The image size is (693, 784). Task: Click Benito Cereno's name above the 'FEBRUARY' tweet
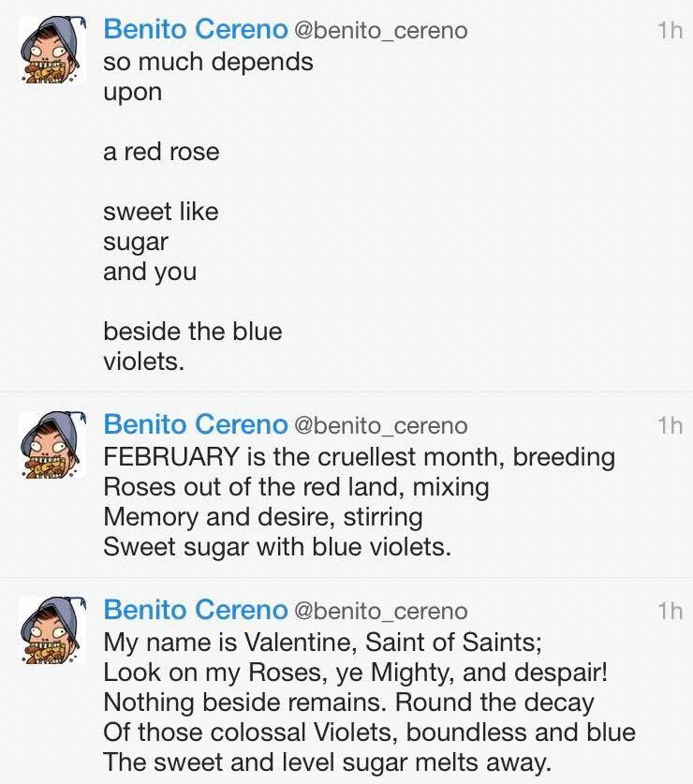coord(196,424)
